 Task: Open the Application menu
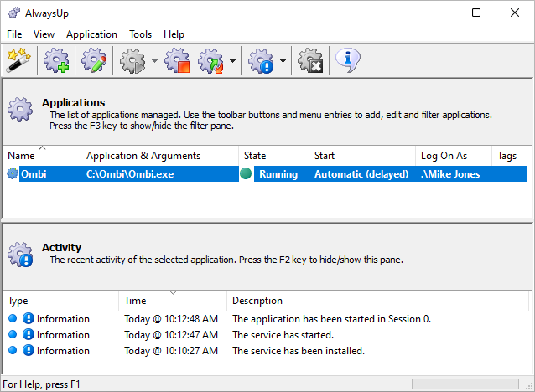click(x=91, y=34)
